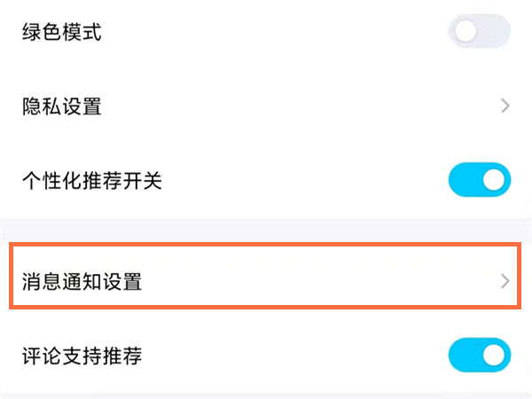This screenshot has height=399, width=532.
Task: Click the 个性化推荐开关 label text
Action: click(92, 181)
